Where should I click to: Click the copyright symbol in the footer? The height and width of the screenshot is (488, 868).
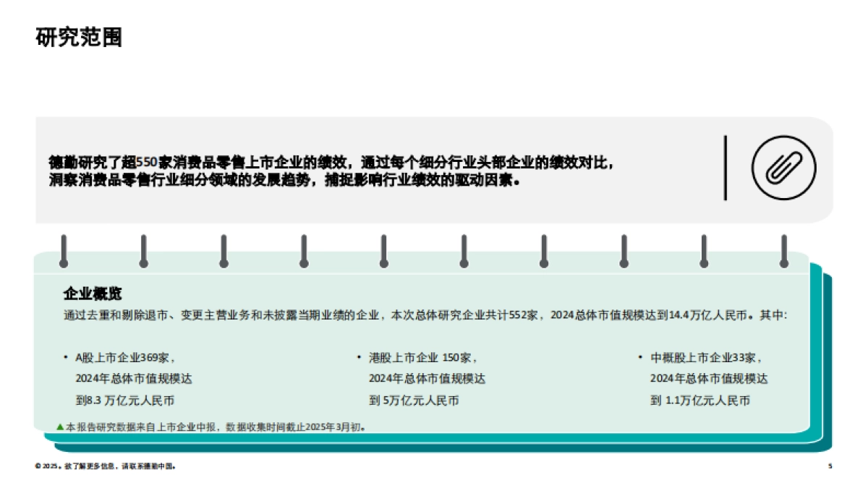pyautogui.click(x=38, y=465)
